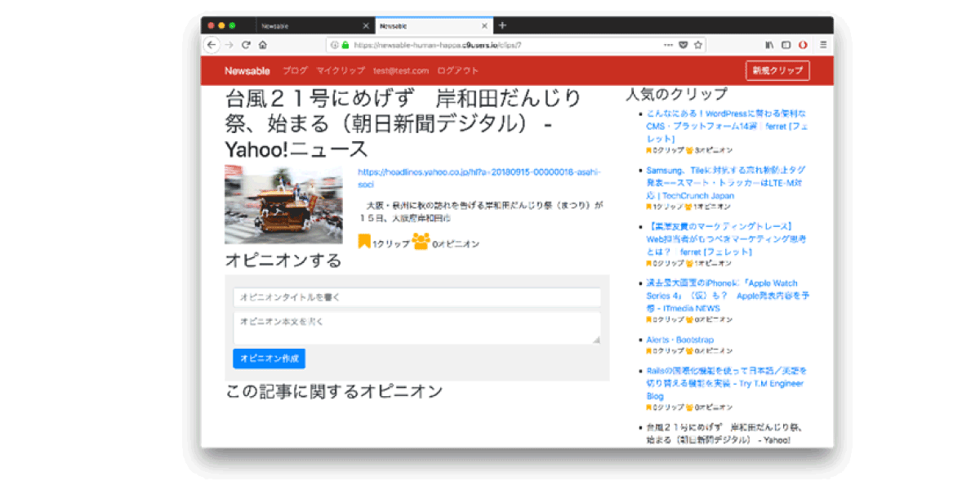Click the 人気のクリップ heading
Viewport: 980px width, 490px height.
[x=676, y=94]
